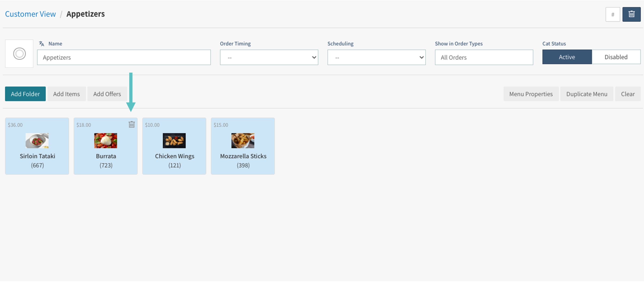Screen dimensions: 644x282
Task: Open Menu Properties
Action: (531, 94)
